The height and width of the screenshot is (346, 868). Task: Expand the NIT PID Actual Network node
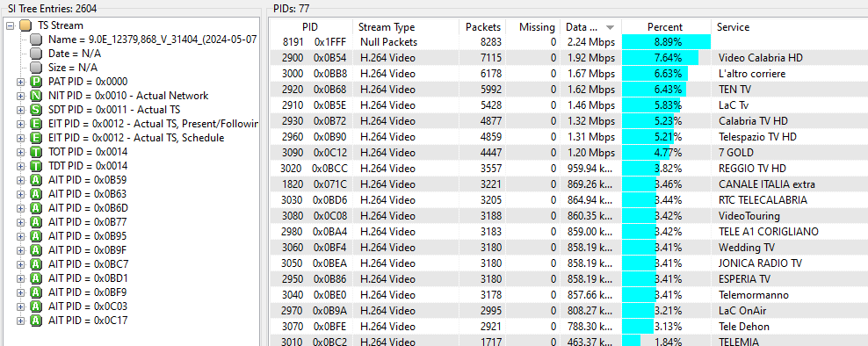(x=21, y=96)
